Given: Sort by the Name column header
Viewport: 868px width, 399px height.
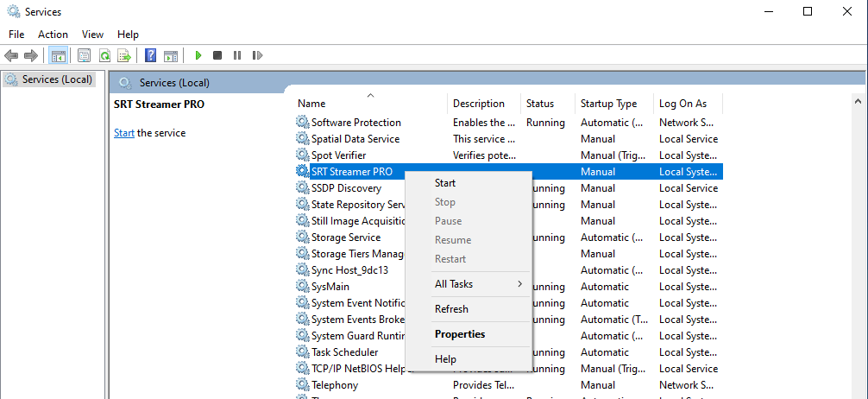Looking at the screenshot, I should point(370,103).
